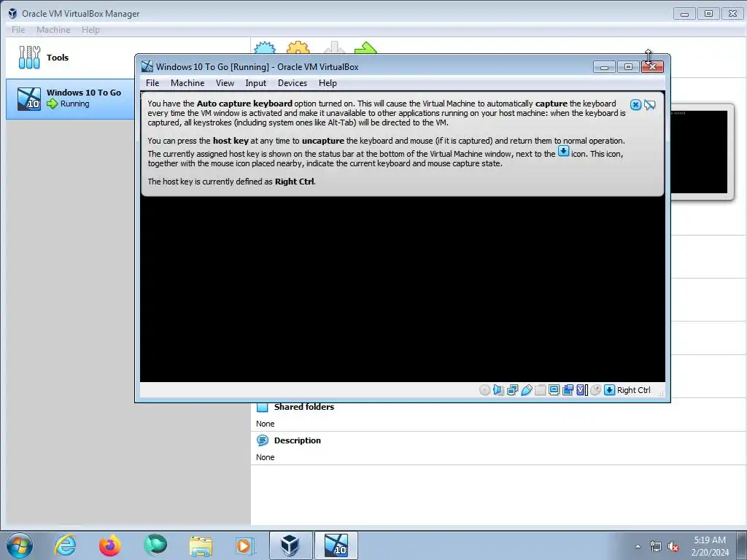Open Machine menu in VirtualBox Manager
This screenshot has width=747, height=560.
(x=53, y=29)
